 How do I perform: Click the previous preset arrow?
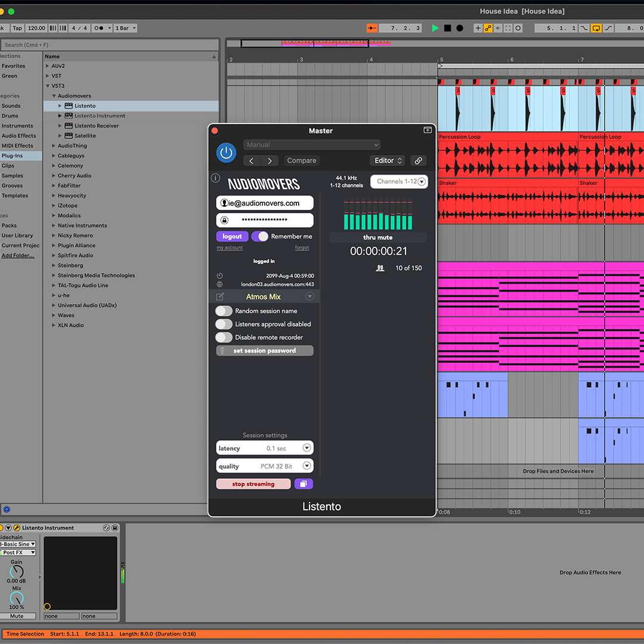pyautogui.click(x=252, y=160)
